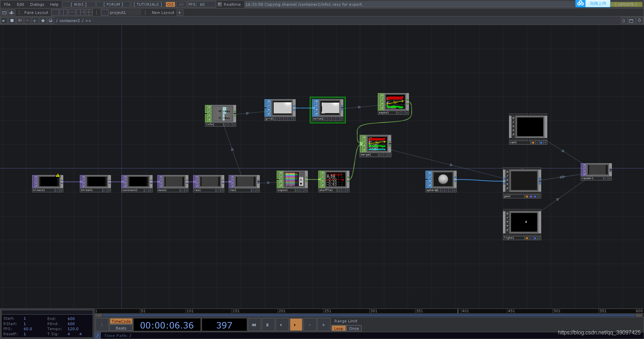Screen dimensions: 644x339
Task: Open the Dialogs menu
Action: [37, 4]
